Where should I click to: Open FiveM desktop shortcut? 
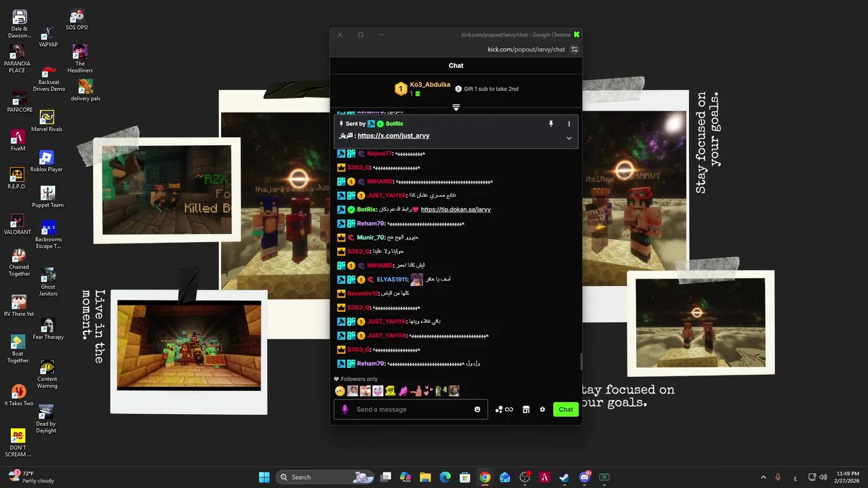18,141
